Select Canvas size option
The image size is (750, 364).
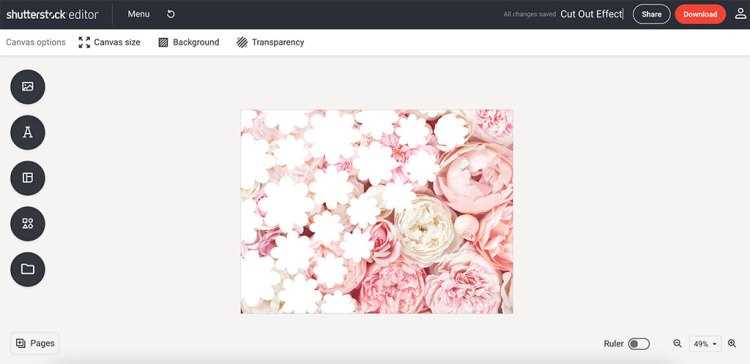[110, 42]
